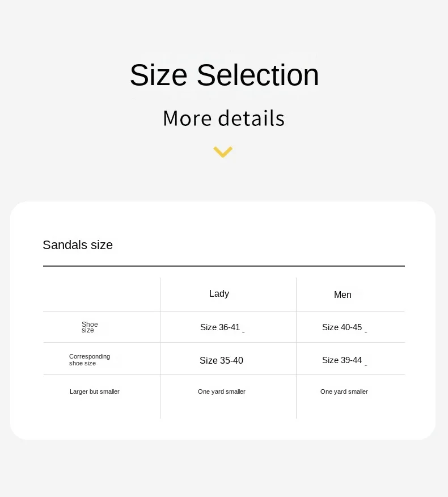Click the yellow down chevron icon
Image resolution: width=448 pixels, height=497 pixels.
point(223,152)
